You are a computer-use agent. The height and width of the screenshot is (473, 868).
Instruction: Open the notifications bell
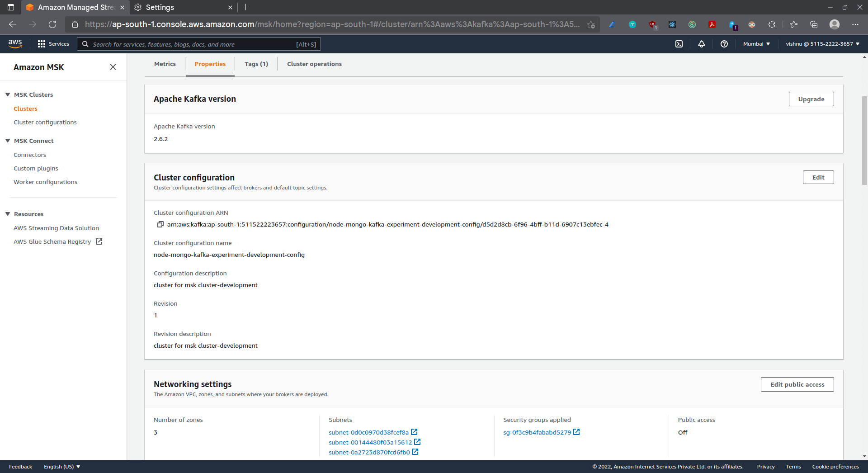pyautogui.click(x=702, y=44)
